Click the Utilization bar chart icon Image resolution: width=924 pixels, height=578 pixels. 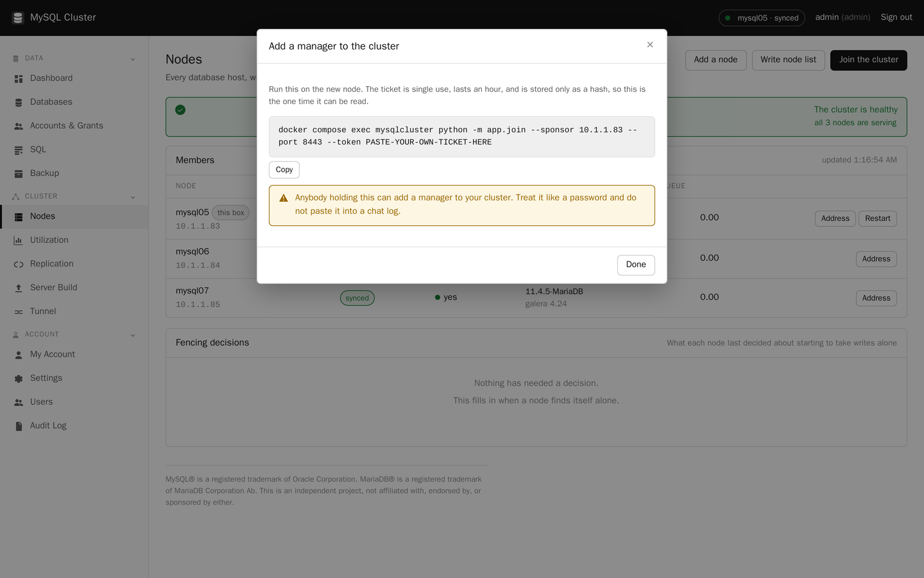click(19, 241)
